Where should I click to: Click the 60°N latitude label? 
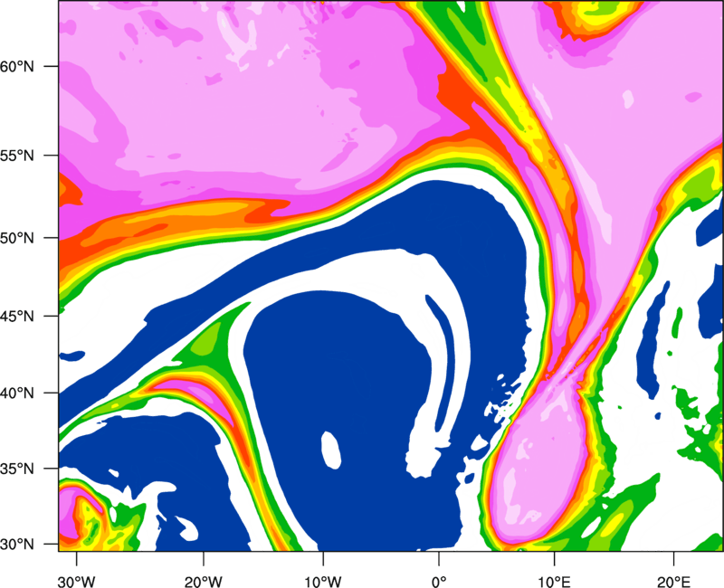[17, 66]
